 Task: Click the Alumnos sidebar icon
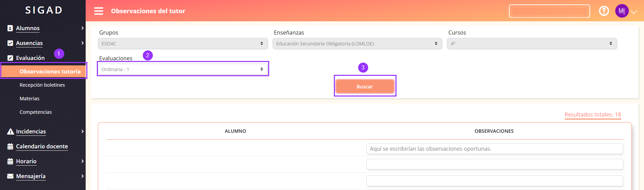click(x=10, y=28)
